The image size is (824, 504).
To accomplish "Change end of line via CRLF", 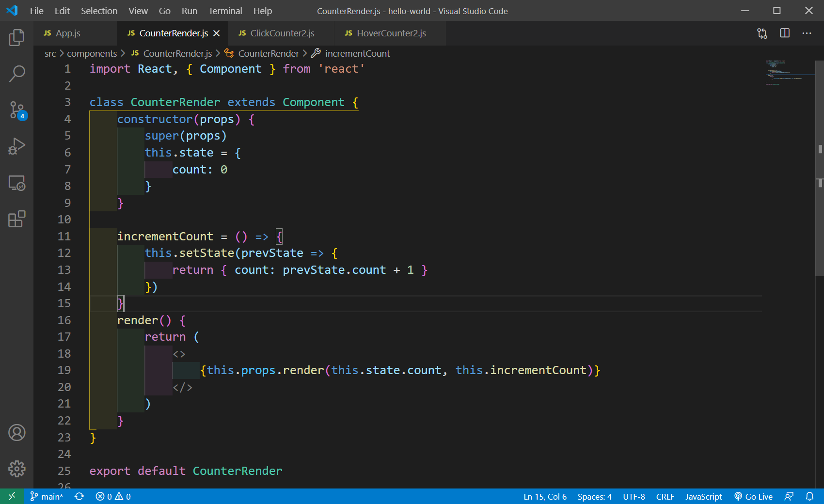I will coord(665,496).
